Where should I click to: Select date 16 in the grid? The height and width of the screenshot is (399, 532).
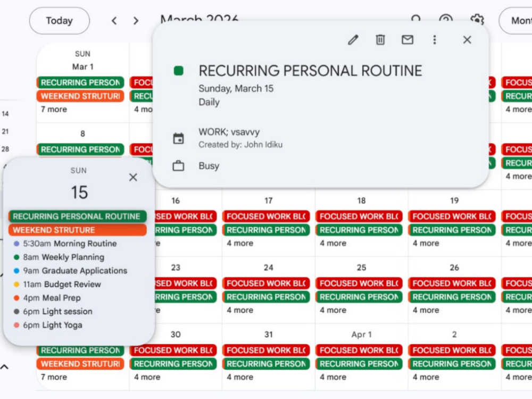click(x=176, y=201)
